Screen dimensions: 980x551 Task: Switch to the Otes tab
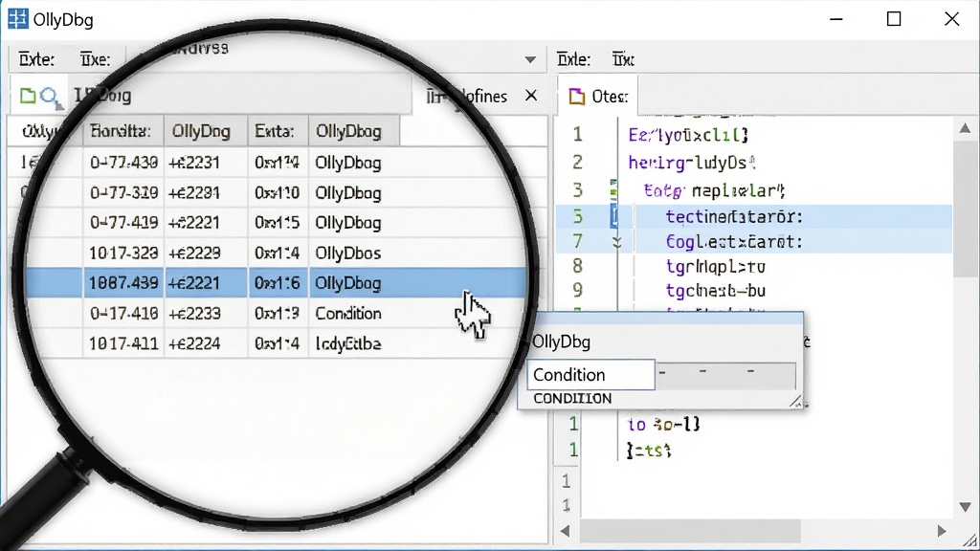pyautogui.click(x=597, y=97)
